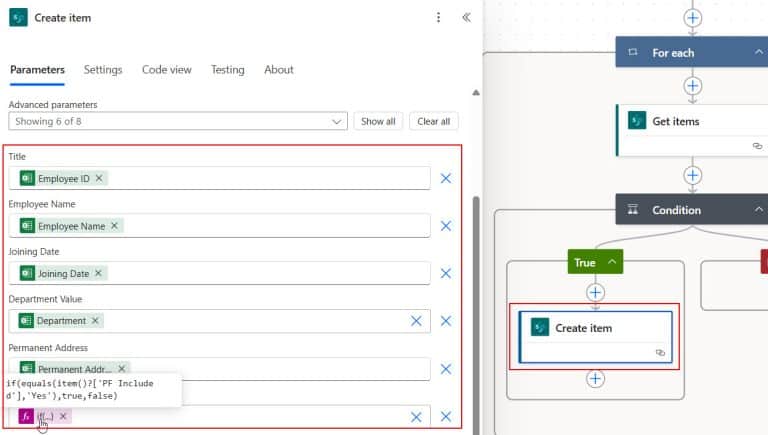
Task: Add a step below Create item in True branch
Action: click(x=595, y=379)
